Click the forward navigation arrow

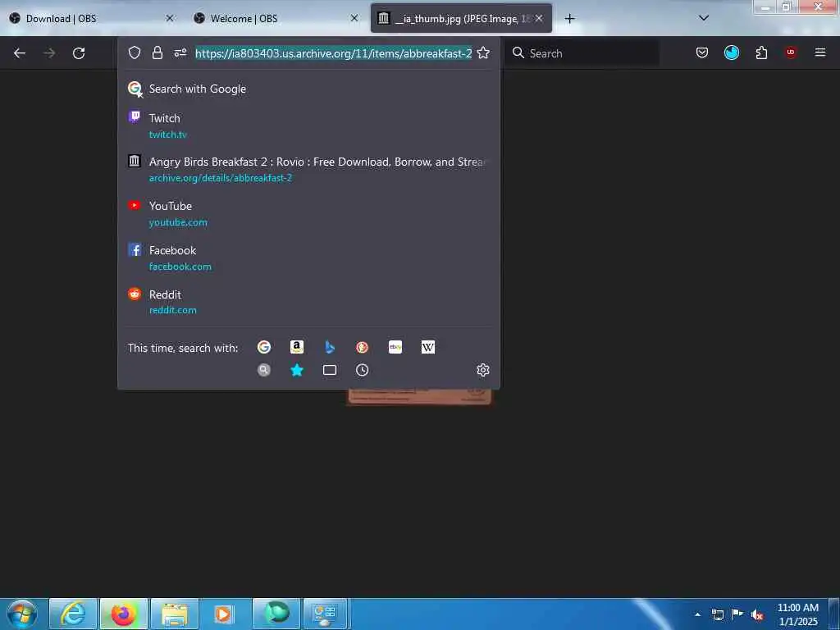pyautogui.click(x=49, y=53)
